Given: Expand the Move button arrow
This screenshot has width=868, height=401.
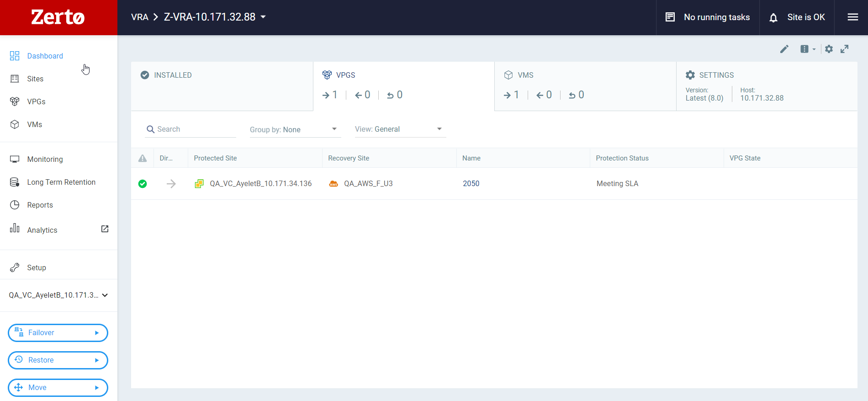Looking at the screenshot, I should point(97,388).
